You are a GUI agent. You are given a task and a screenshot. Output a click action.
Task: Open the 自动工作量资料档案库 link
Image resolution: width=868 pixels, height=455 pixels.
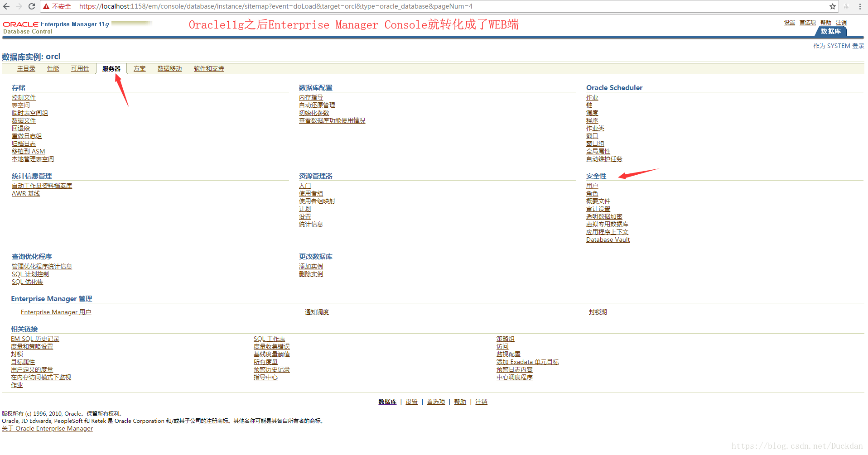point(42,186)
